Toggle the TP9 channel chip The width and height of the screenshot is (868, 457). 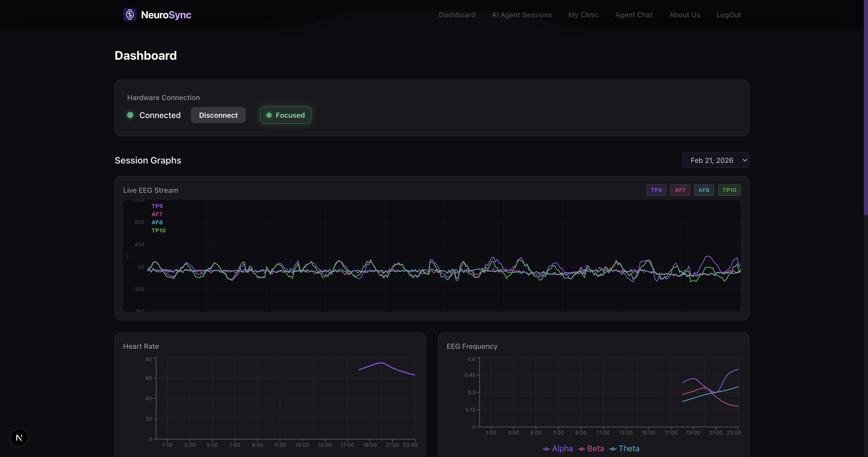(x=656, y=190)
